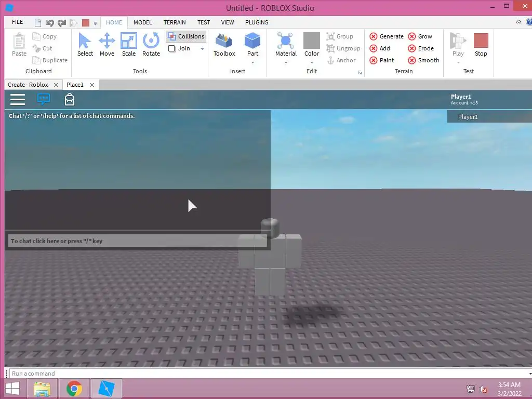Expand the Join dropdown arrow
This screenshot has height=399, width=532.
[202, 48]
